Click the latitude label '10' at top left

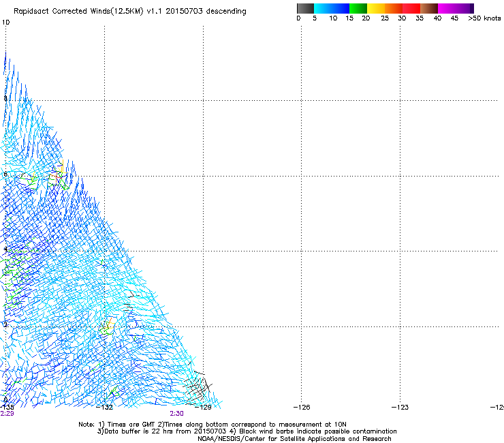5,22
